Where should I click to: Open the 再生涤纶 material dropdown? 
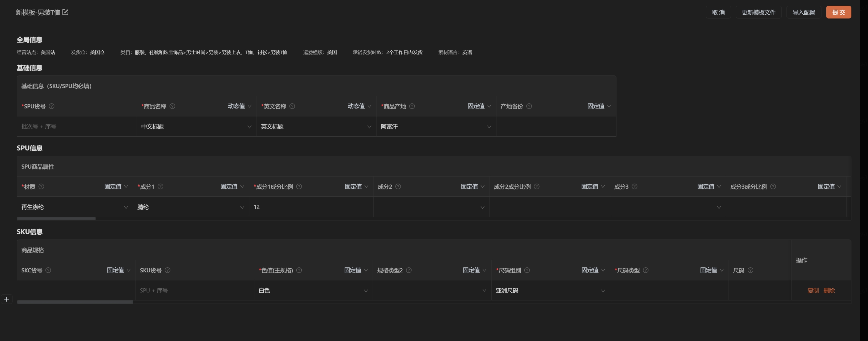click(x=75, y=207)
